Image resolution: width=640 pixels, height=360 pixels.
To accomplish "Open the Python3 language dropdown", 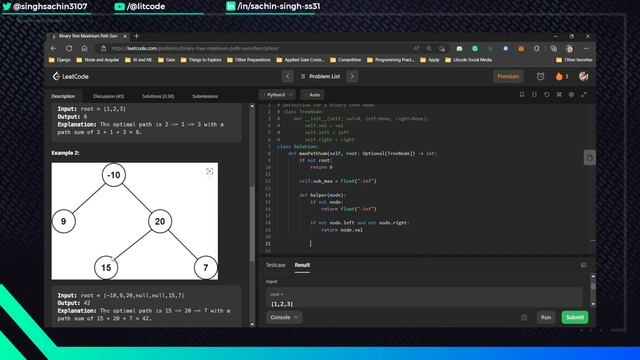I will tap(277, 95).
